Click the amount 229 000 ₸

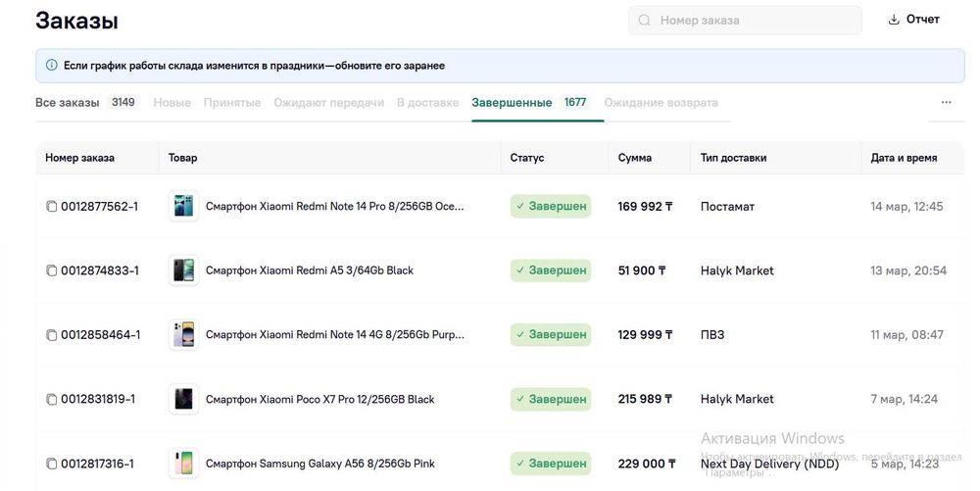[647, 464]
